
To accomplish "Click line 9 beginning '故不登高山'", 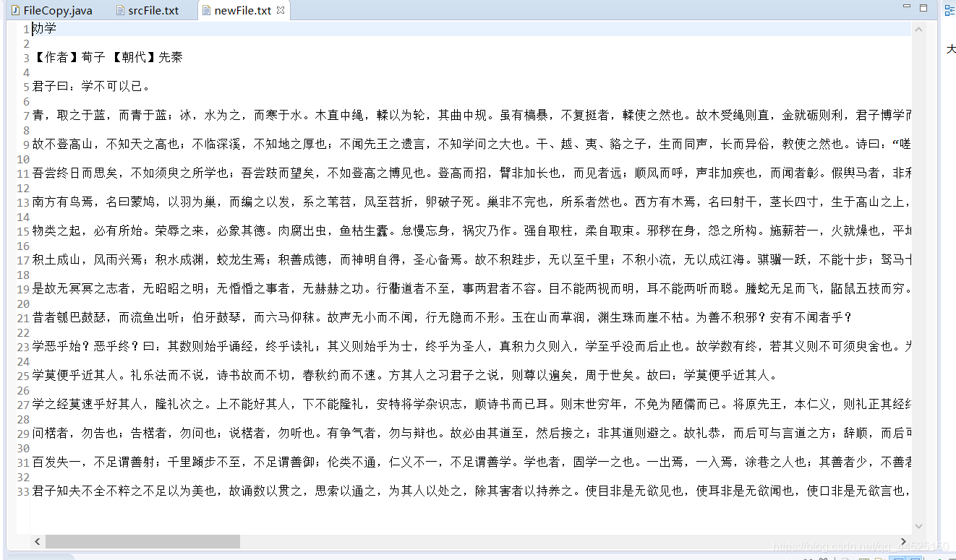I will pos(471,145).
